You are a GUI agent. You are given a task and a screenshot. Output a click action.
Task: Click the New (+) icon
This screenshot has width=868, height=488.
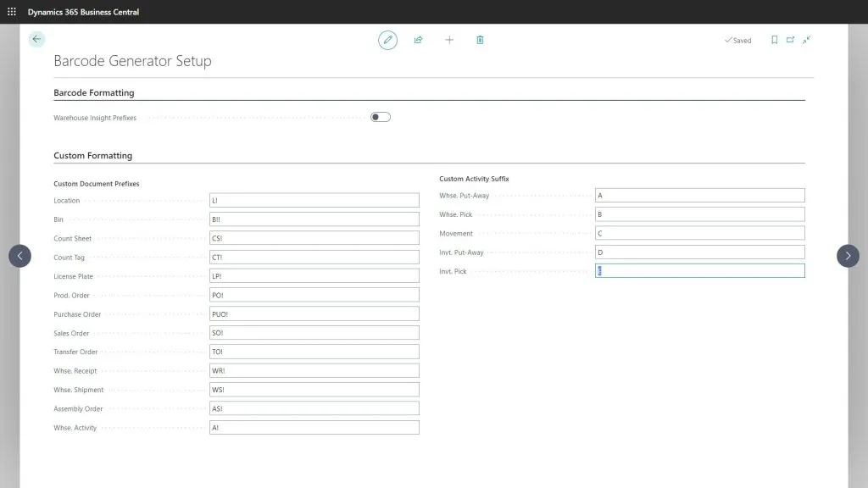[449, 40]
